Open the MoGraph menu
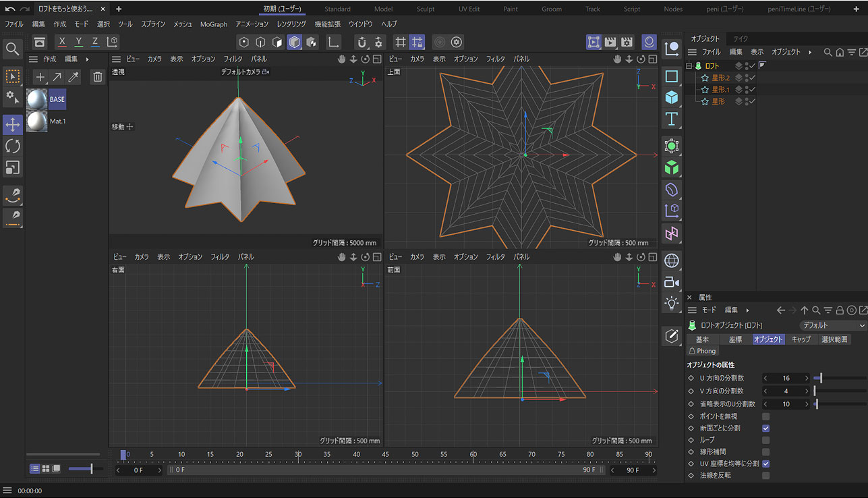This screenshot has height=498, width=868. pos(214,24)
